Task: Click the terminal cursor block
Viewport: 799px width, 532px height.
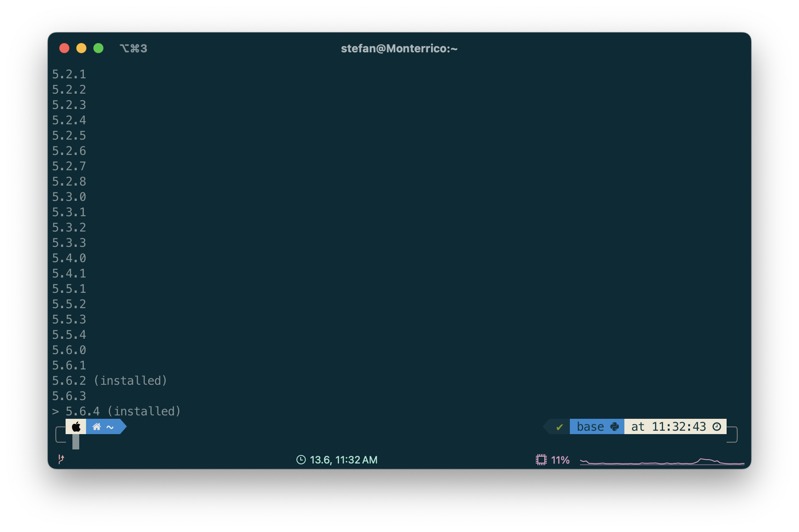Action: click(x=76, y=442)
